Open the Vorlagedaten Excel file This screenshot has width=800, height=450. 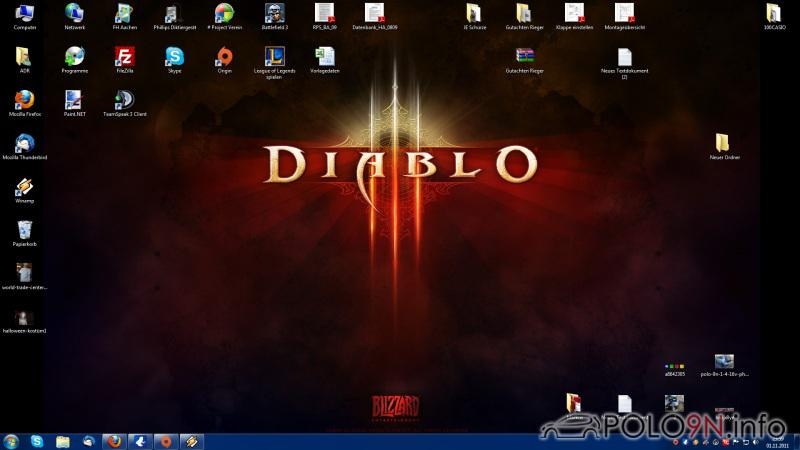pos(324,60)
